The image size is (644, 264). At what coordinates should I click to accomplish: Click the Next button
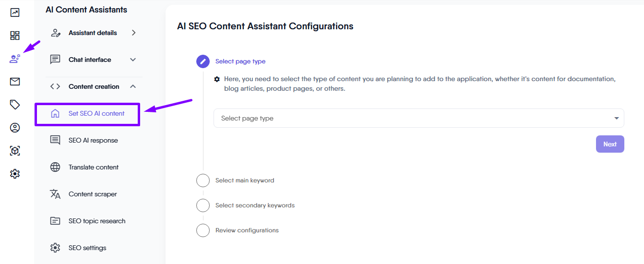pyautogui.click(x=610, y=144)
